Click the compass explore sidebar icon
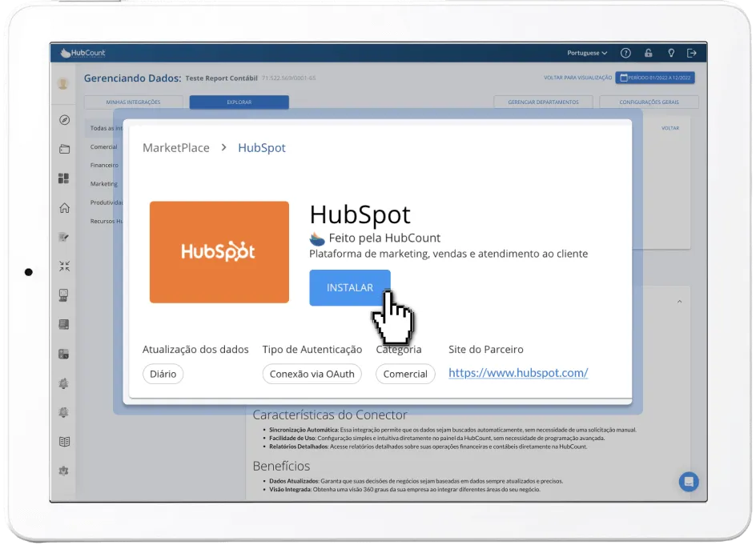The width and height of the screenshot is (756, 545). (x=64, y=120)
